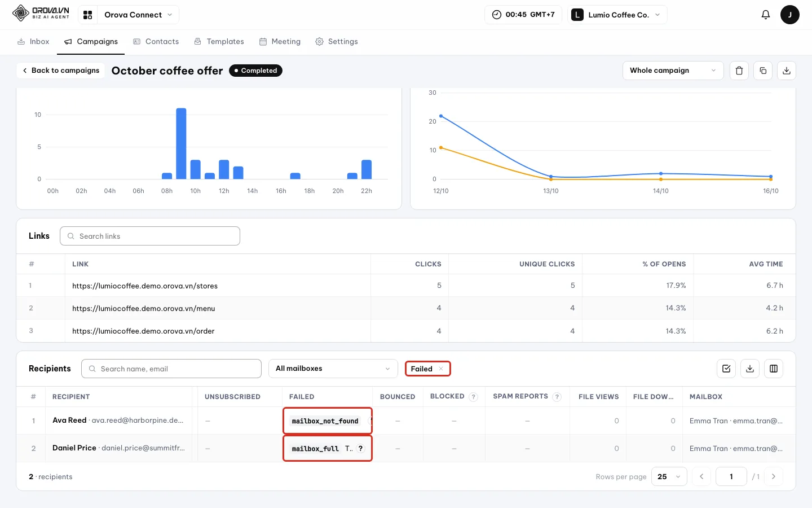Change rows per page from 25
Screen dimensions: 812x508
point(669,476)
